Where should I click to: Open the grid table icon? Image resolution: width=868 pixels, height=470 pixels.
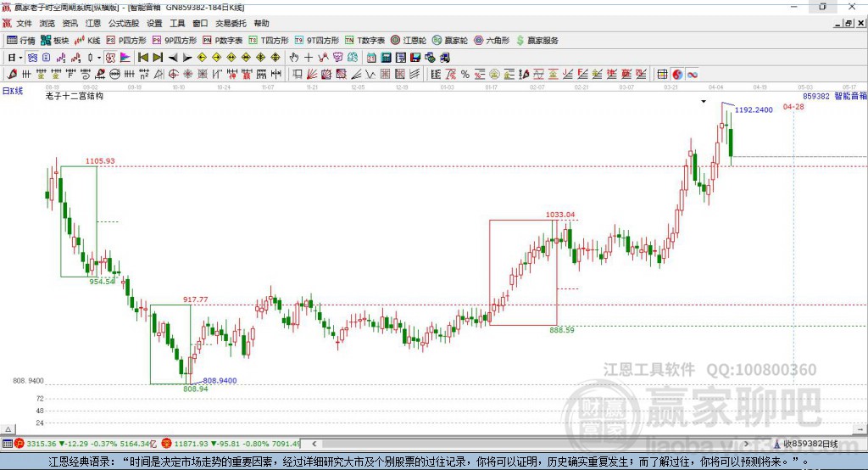click(x=662, y=75)
